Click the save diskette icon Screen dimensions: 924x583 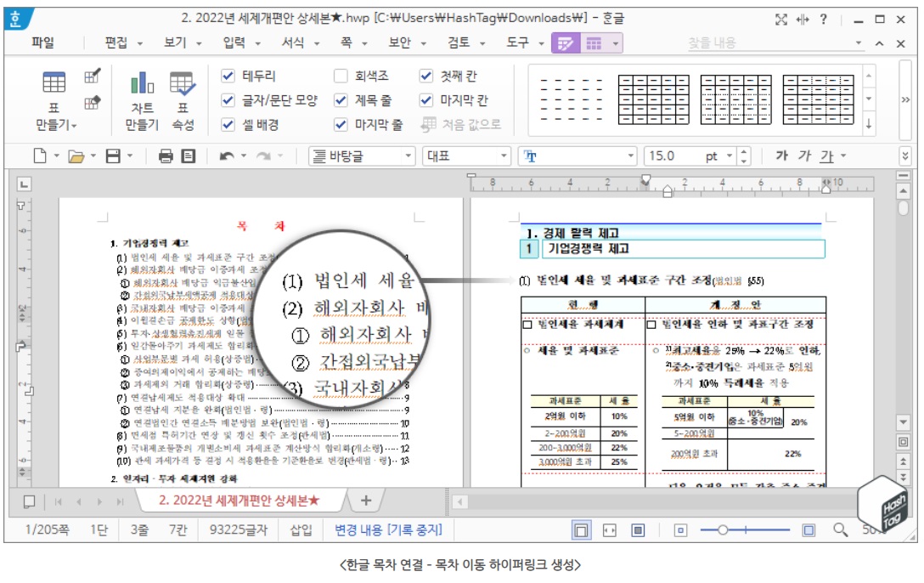click(113, 156)
